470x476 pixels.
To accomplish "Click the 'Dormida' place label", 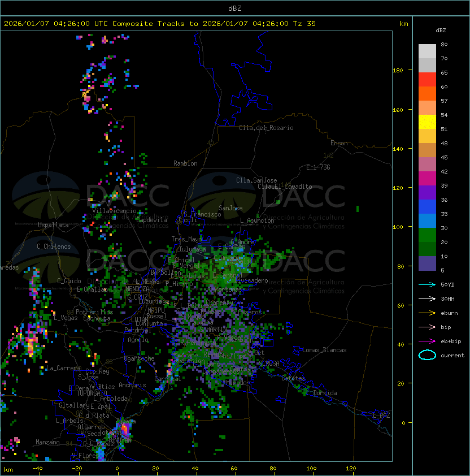I will tap(325, 393).
